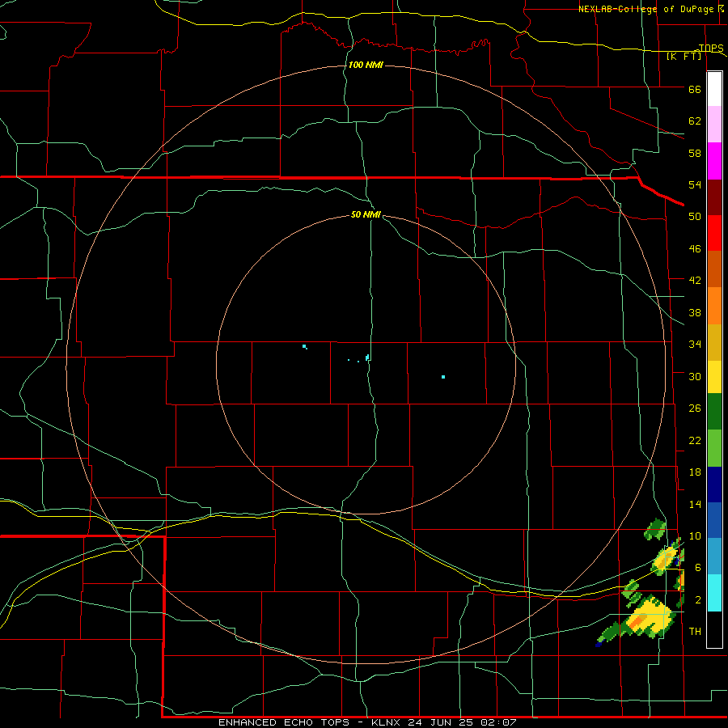
Task: Click the '50 NMI' range ring label
Action: pyautogui.click(x=366, y=214)
